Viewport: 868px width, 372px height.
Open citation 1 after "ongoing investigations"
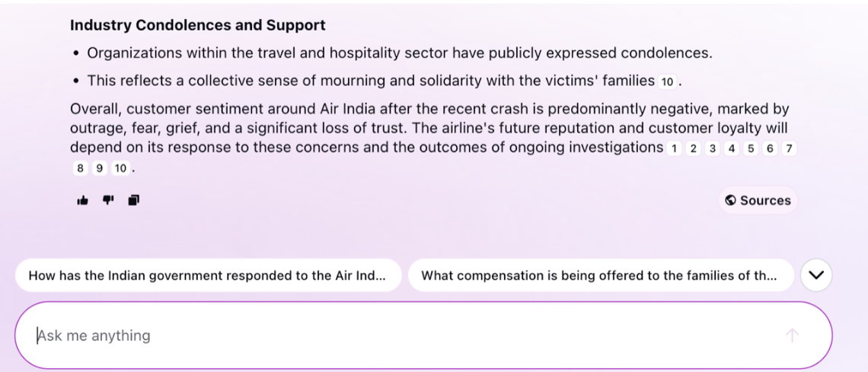click(x=674, y=149)
